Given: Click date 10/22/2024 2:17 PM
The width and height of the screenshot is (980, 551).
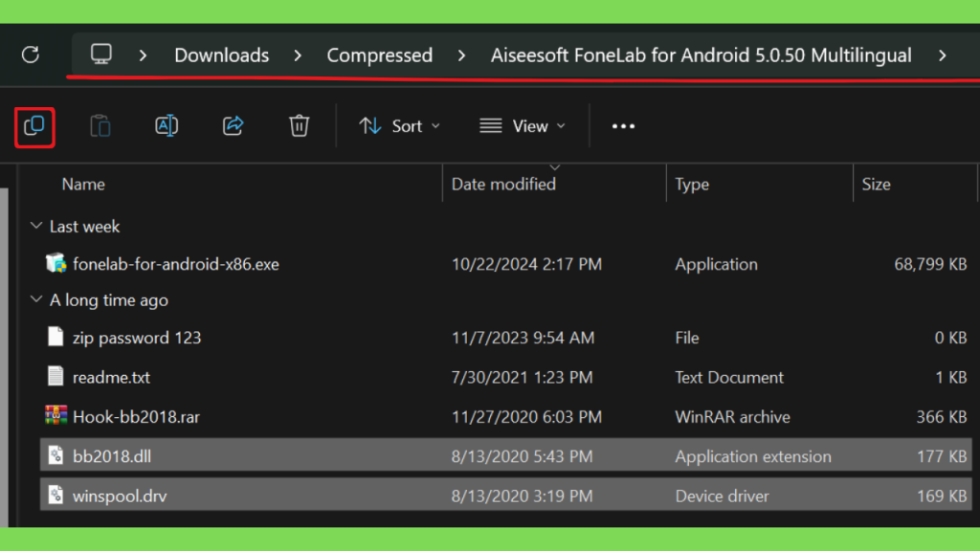Looking at the screenshot, I should tap(526, 264).
